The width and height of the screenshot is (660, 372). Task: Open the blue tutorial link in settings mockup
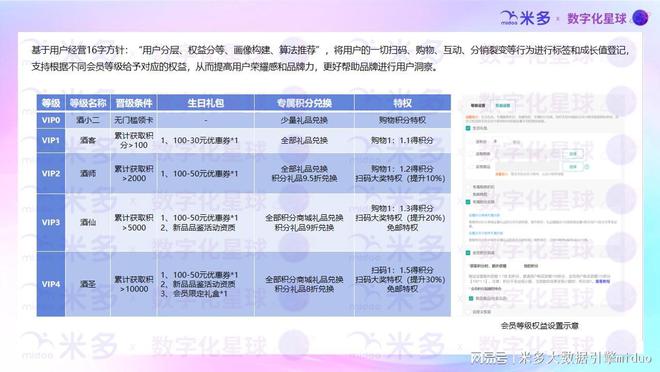pyautogui.click(x=602, y=281)
